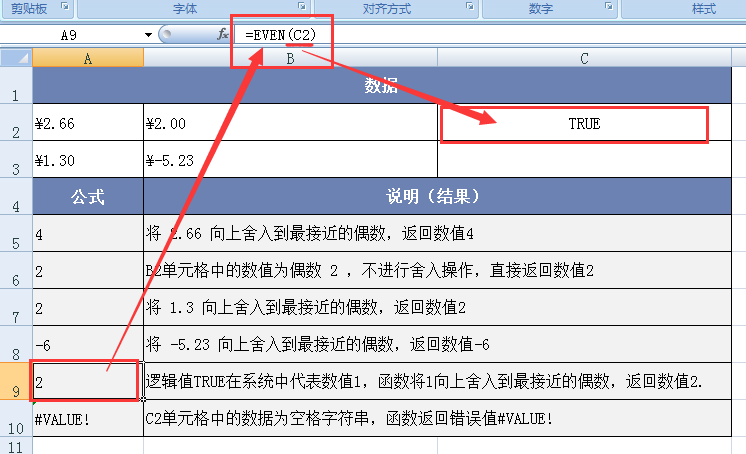Screen dimensions: 746x454
Task: Select description starting C2单元格中的数据为空格
Action: pos(437,419)
